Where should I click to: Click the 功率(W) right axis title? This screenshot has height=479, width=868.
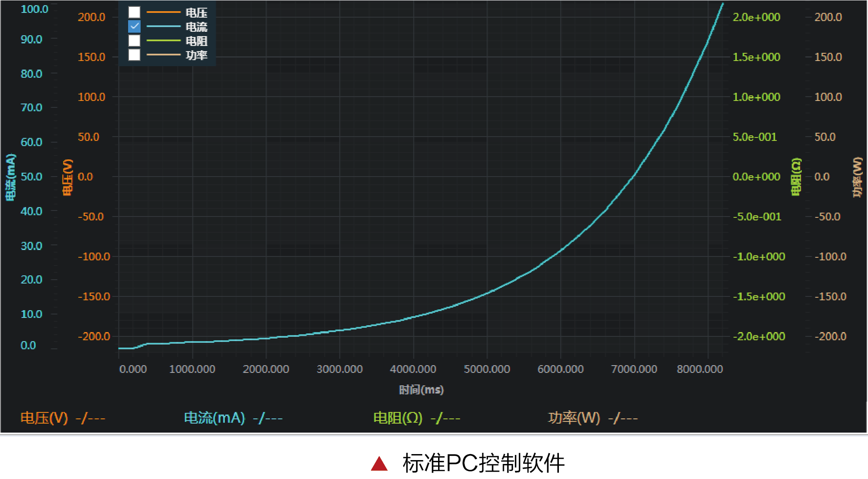coord(858,177)
